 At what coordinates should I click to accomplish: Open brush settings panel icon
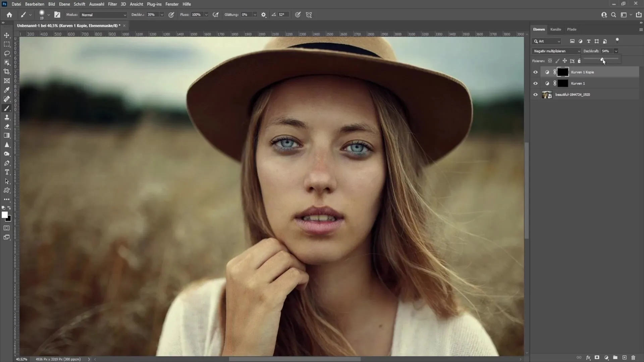point(57,15)
